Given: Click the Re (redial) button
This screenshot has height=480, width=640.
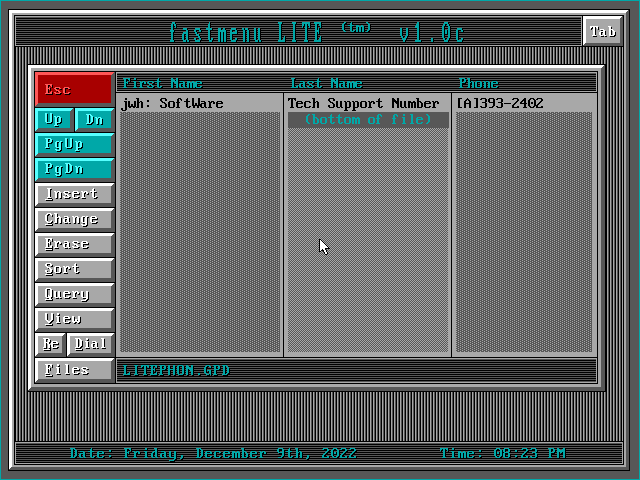Looking at the screenshot, I should tap(50, 344).
